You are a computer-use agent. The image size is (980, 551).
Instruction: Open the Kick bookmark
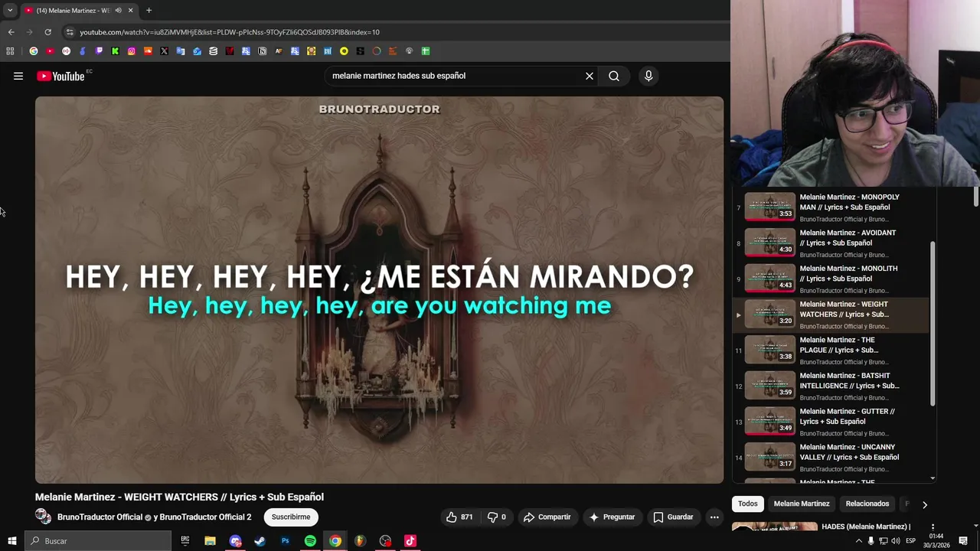tap(115, 51)
